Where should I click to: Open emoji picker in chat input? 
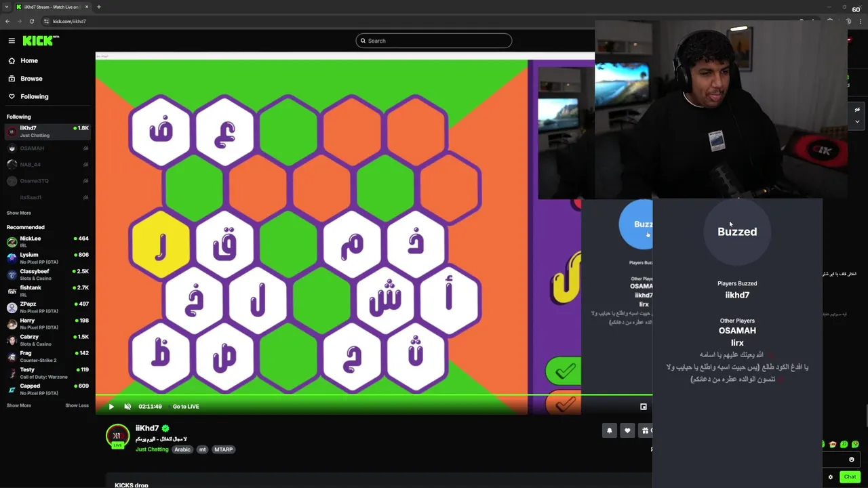pyautogui.click(x=852, y=460)
